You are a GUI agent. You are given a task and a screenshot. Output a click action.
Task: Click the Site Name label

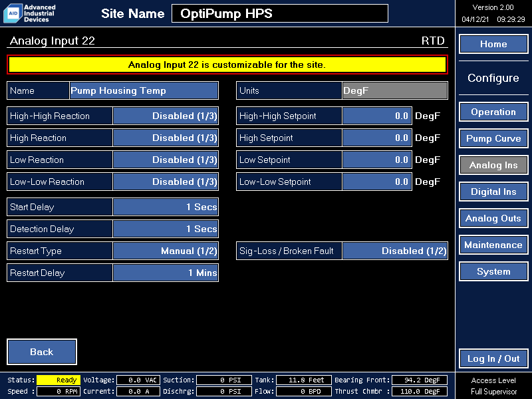[x=132, y=13]
